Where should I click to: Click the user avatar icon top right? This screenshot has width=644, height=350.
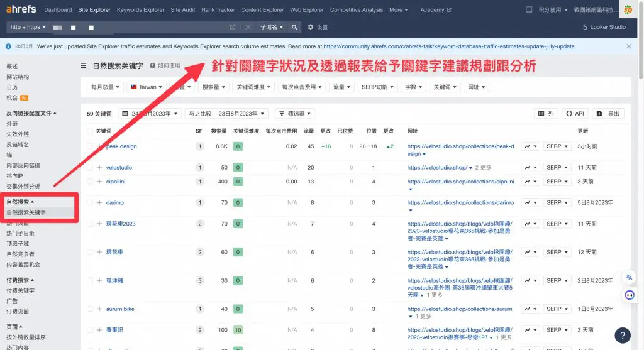[628, 10]
